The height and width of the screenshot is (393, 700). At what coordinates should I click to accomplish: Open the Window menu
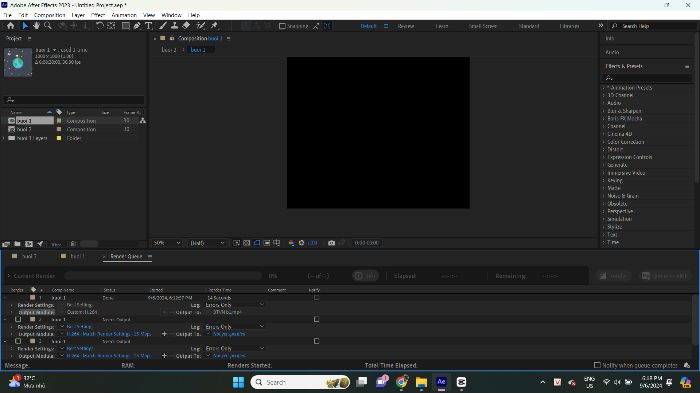point(171,15)
